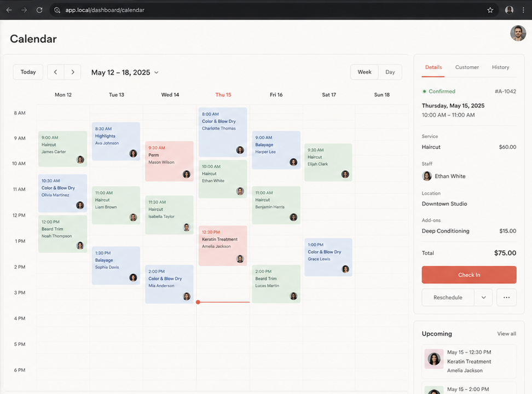The height and width of the screenshot is (394, 532).
Task: Click the site info icon in address bar
Action: pos(57,10)
